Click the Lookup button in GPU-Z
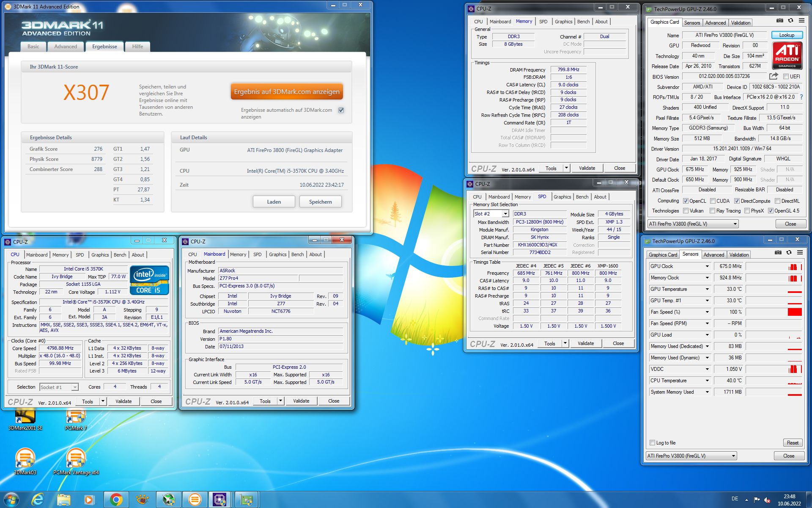This screenshot has height=508, width=812. coord(787,35)
